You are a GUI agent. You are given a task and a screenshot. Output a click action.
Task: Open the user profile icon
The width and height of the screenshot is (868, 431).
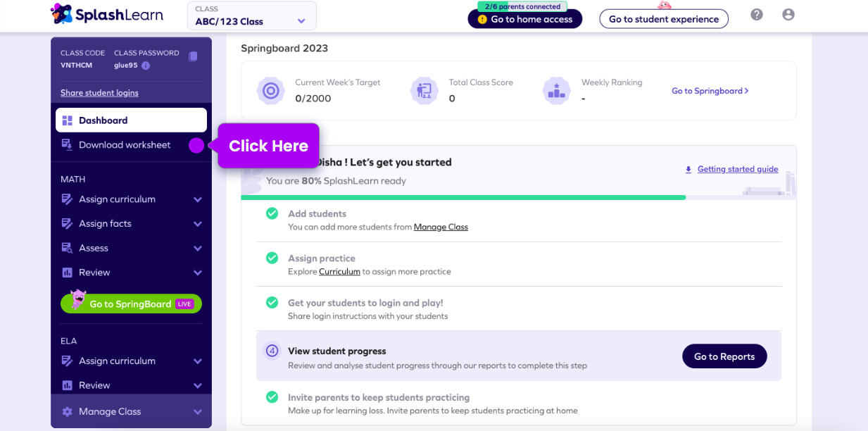point(788,15)
